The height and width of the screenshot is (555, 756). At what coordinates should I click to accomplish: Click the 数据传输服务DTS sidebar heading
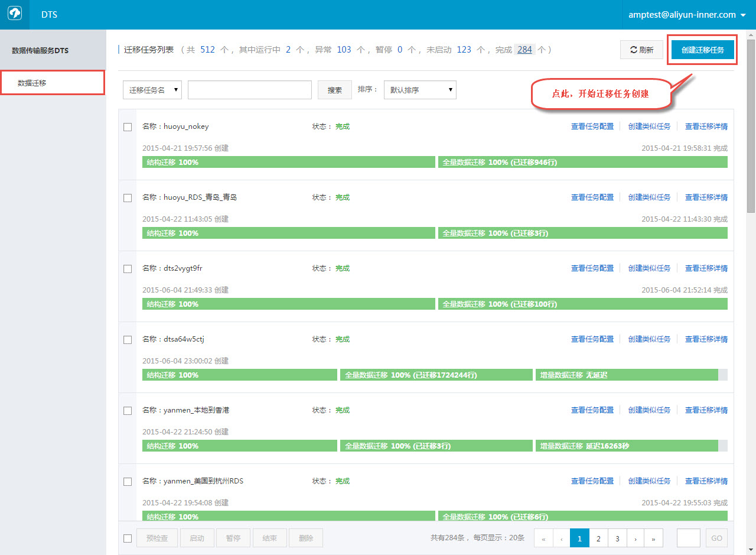pyautogui.click(x=40, y=51)
